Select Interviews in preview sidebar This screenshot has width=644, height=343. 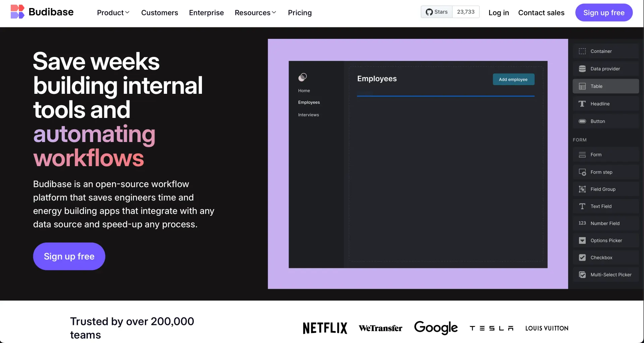309,115
